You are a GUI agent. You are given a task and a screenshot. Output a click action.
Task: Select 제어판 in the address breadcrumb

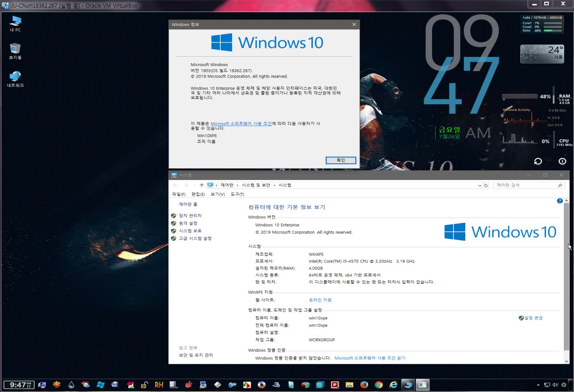227,185
